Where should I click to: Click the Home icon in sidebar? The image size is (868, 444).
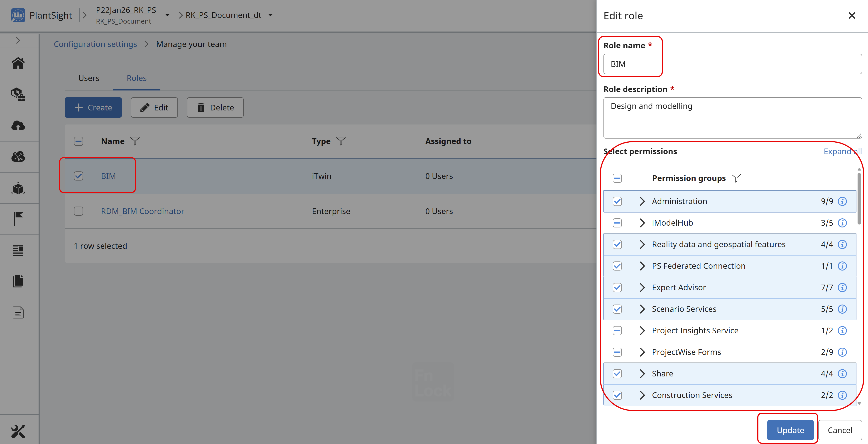(18, 63)
